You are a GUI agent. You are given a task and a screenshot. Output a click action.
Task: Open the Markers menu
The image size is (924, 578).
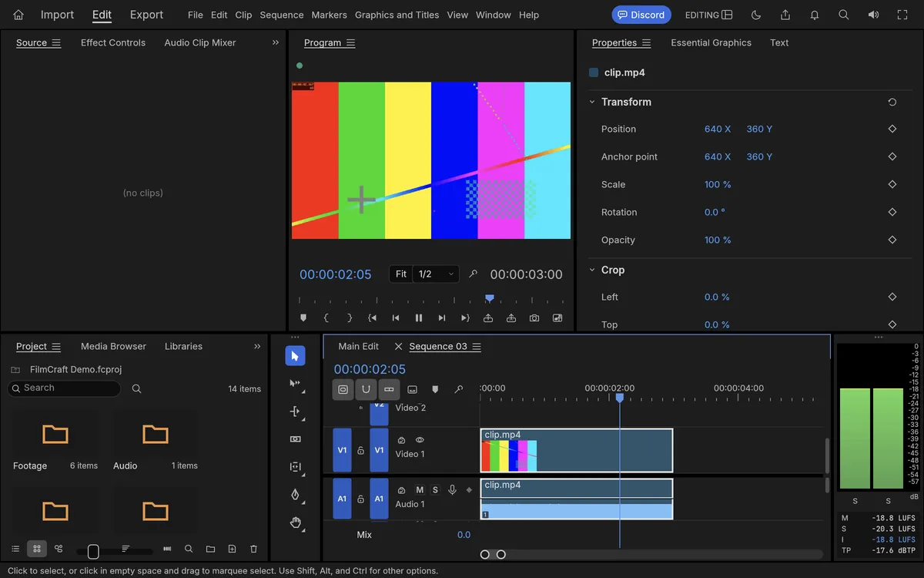point(330,15)
